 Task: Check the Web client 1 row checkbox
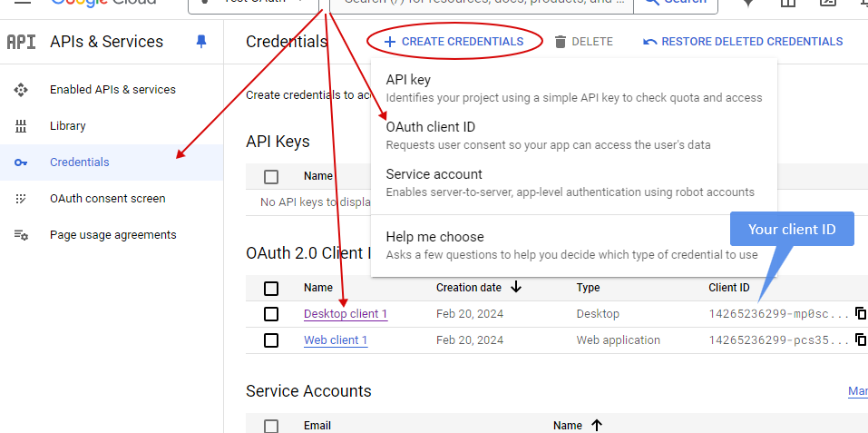271,340
